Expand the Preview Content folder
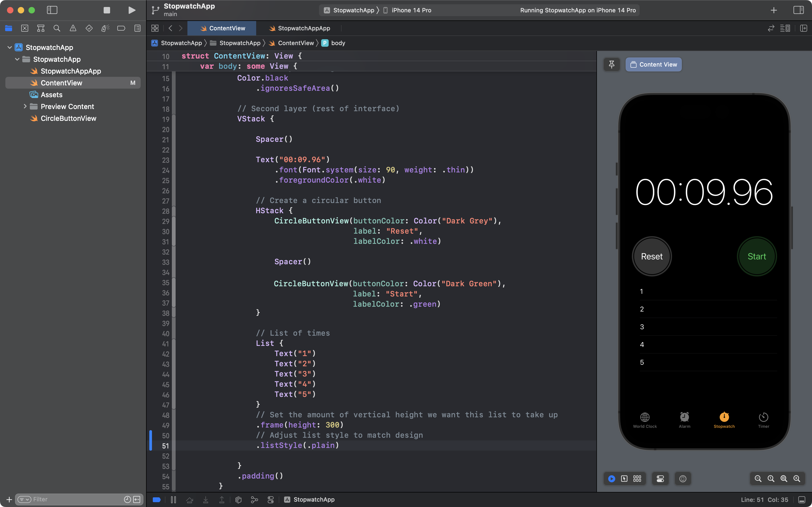The image size is (812, 507). (25, 106)
